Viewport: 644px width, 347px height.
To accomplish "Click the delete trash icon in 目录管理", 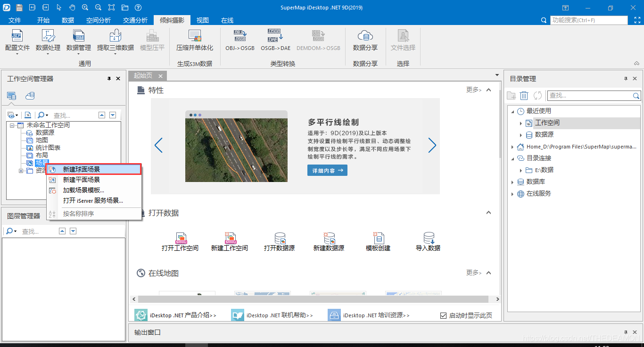I will [524, 96].
